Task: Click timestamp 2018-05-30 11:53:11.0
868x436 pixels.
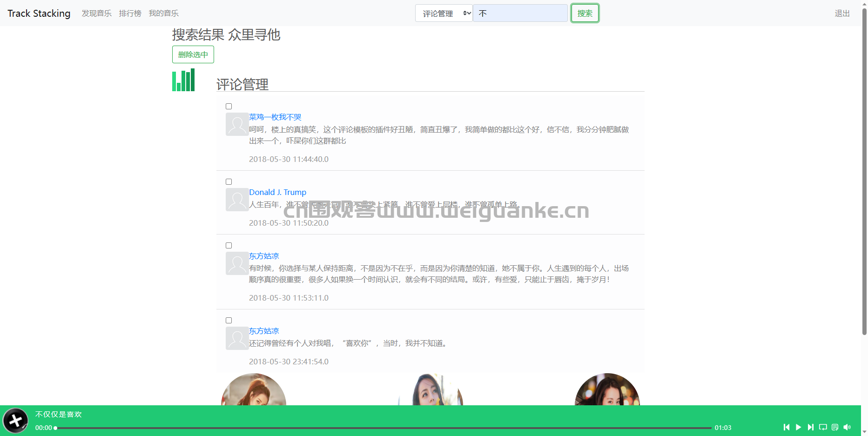Action: (x=289, y=298)
